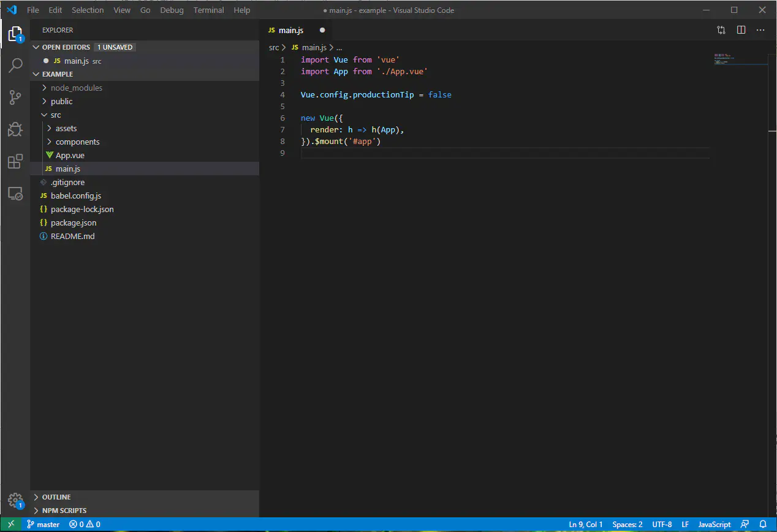Open the Extensions view
The image size is (777, 532).
tap(15, 162)
